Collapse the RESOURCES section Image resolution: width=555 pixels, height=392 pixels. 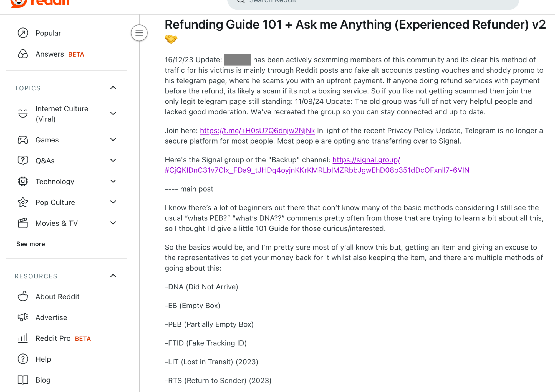[x=113, y=276]
